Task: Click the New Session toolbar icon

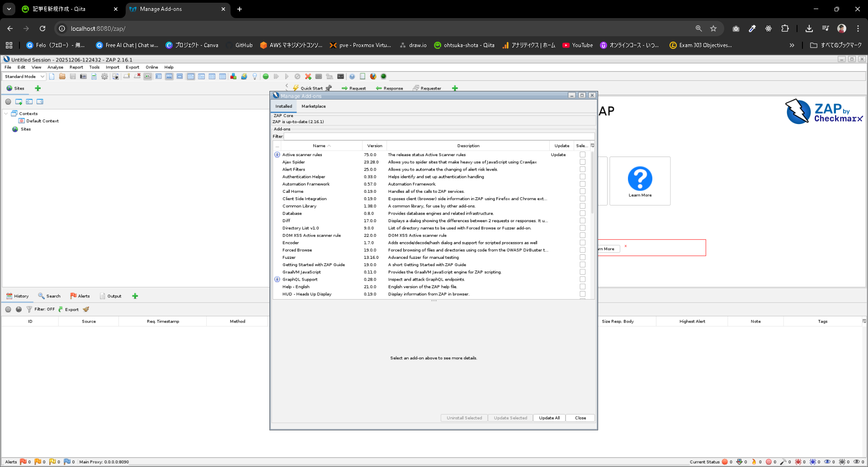Action: [x=52, y=76]
